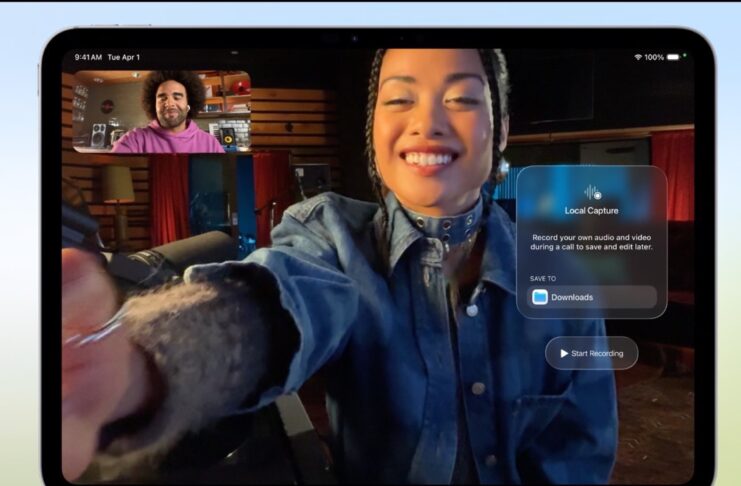Screen dimensions: 741x486
Task: Click the Local Capture title
Action: [591, 211]
